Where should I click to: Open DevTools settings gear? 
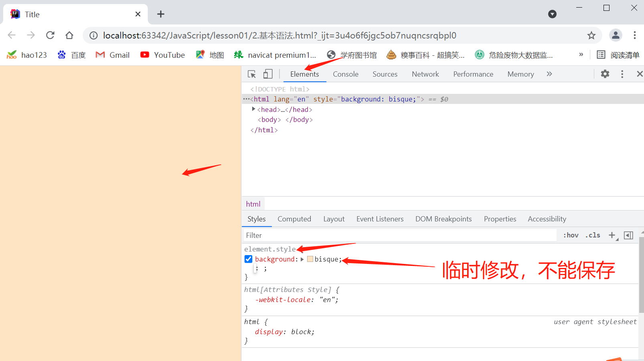(605, 74)
